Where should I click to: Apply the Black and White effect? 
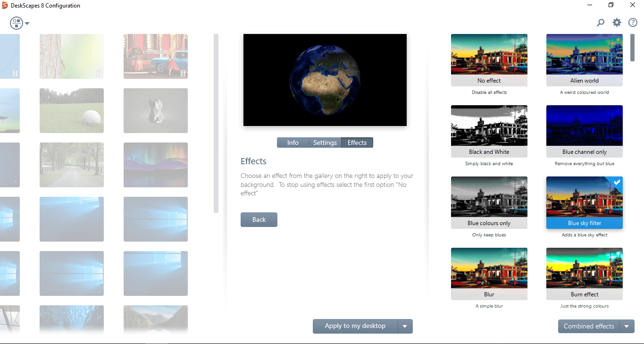(x=489, y=131)
